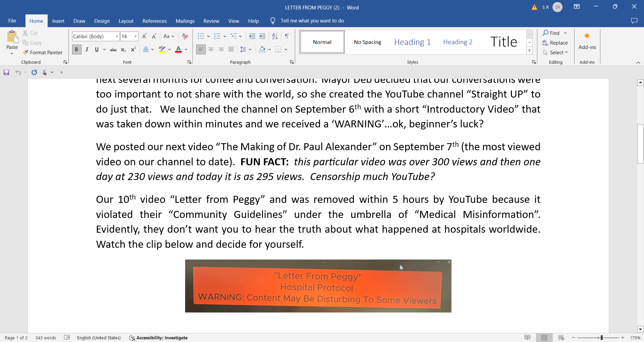
Task: Click the Replace button
Action: click(x=555, y=43)
